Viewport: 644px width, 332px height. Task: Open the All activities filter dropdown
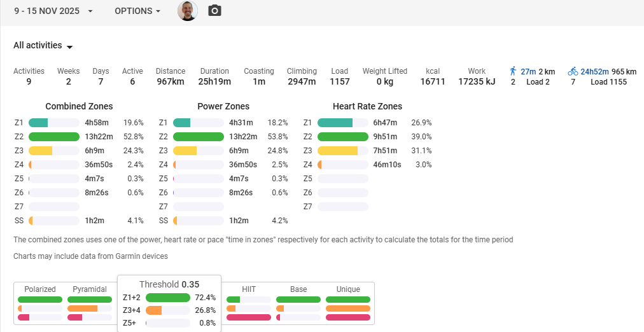pyautogui.click(x=43, y=46)
